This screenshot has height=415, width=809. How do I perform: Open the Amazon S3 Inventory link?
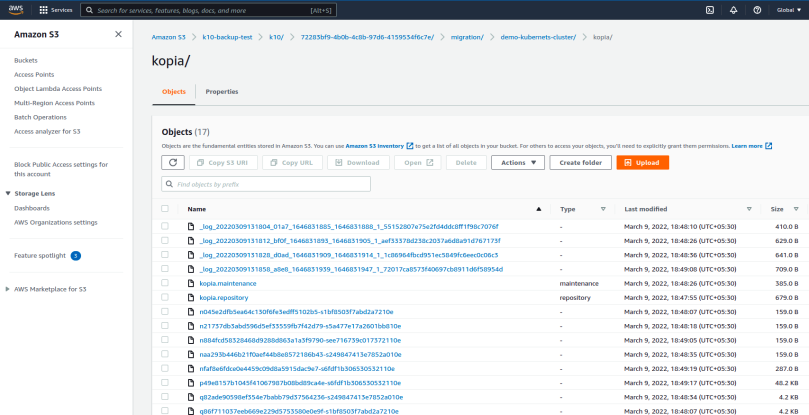coord(375,146)
